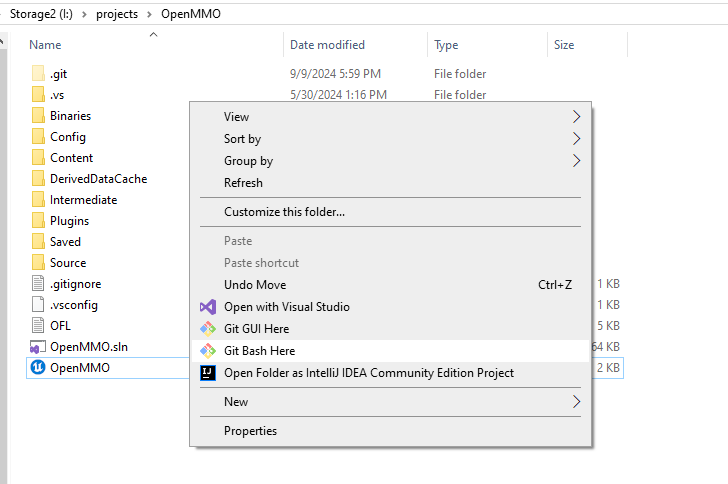Expand the View submenu arrow

point(576,117)
